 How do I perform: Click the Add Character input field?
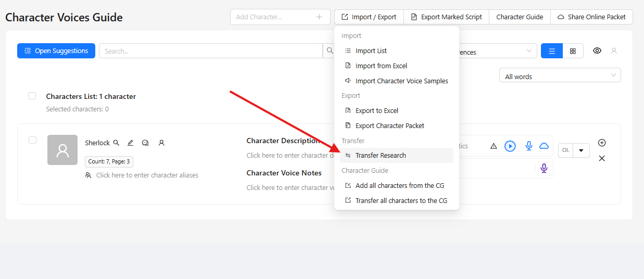[x=274, y=17]
